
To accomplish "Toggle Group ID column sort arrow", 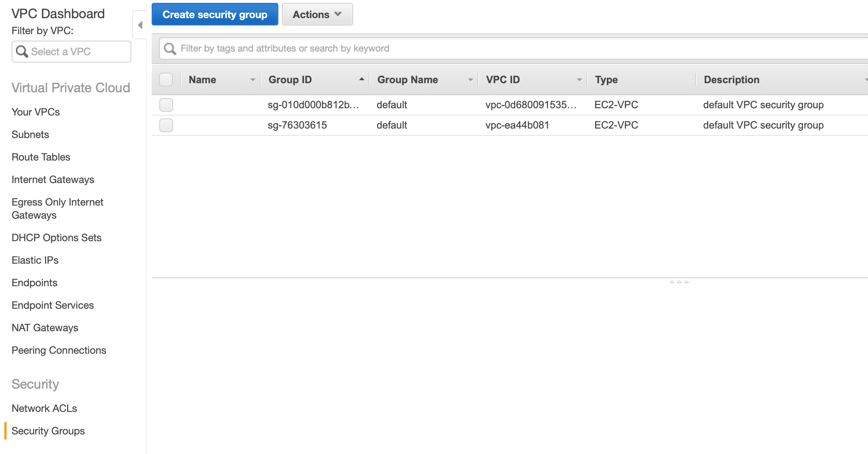I will click(361, 79).
